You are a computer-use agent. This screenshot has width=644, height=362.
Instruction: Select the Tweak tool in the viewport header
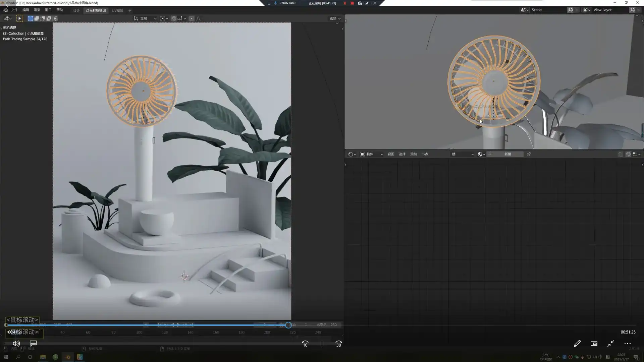pos(20,18)
